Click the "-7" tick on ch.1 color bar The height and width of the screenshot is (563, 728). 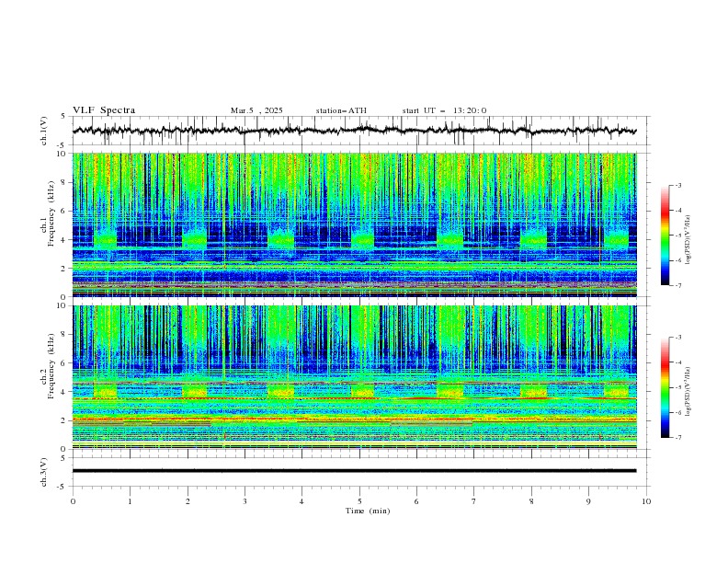(678, 285)
